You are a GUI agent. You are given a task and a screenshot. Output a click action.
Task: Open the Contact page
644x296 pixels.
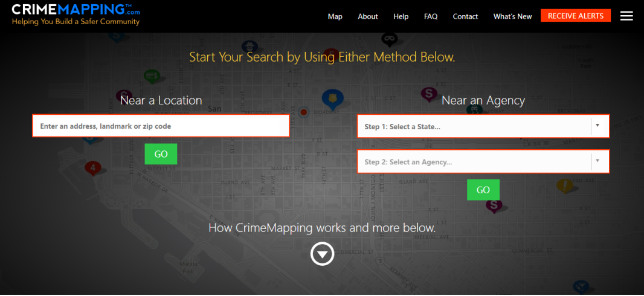[x=465, y=16]
